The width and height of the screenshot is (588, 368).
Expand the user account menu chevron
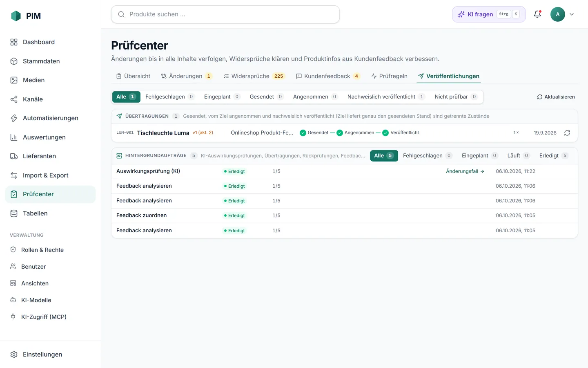coord(572,14)
